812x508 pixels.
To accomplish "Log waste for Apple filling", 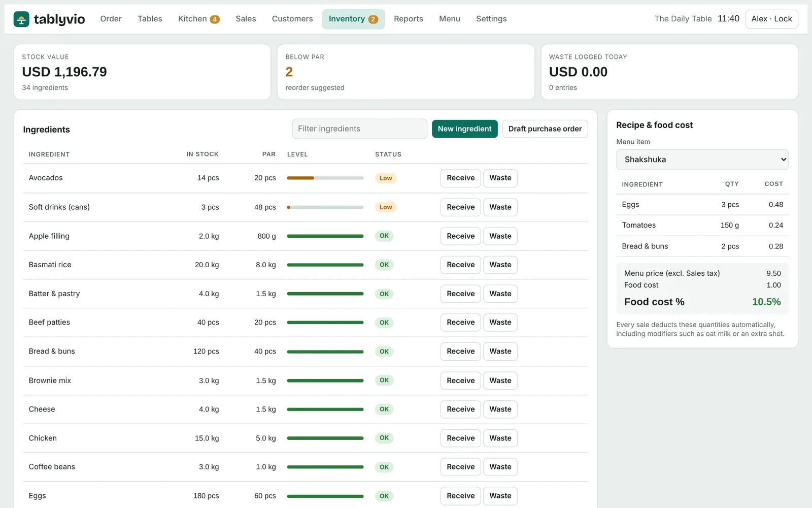I will coord(500,236).
